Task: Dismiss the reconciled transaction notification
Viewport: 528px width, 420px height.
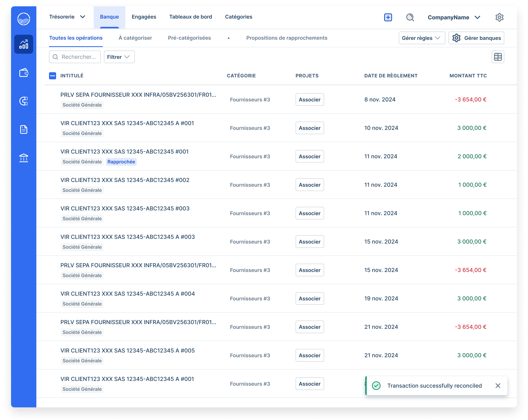Action: click(498, 386)
